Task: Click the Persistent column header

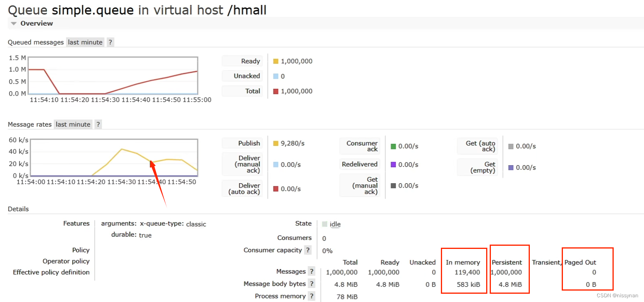Action: coord(507,262)
